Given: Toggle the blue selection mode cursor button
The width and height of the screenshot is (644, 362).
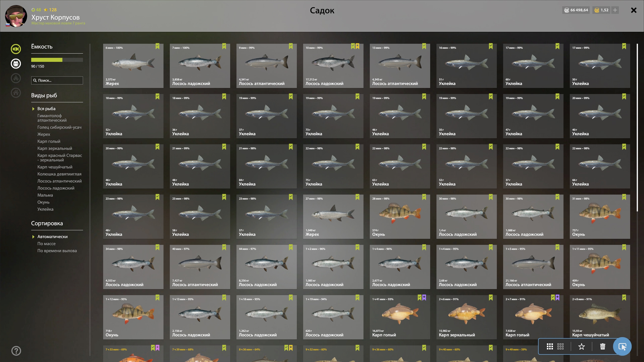Looking at the screenshot, I should (622, 346).
